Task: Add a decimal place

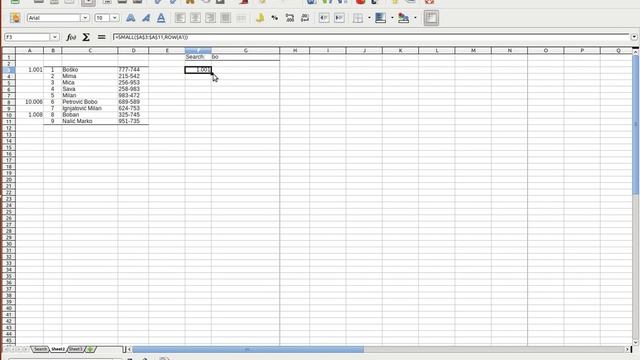Action: click(x=290, y=18)
